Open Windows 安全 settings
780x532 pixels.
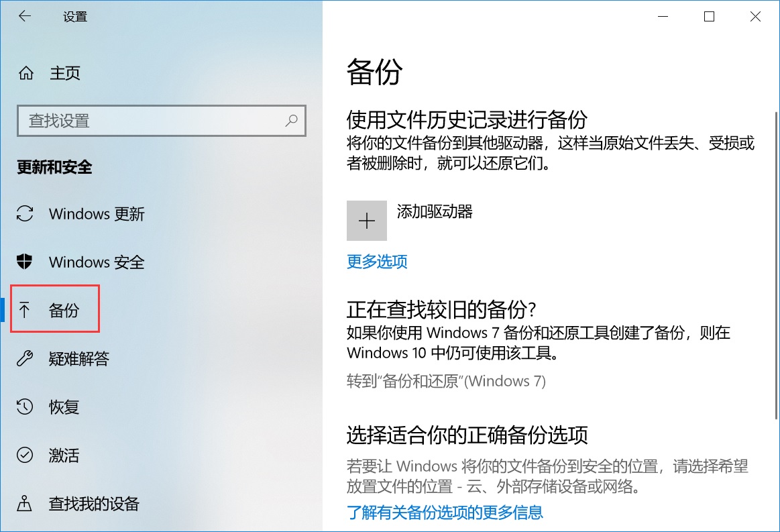96,262
